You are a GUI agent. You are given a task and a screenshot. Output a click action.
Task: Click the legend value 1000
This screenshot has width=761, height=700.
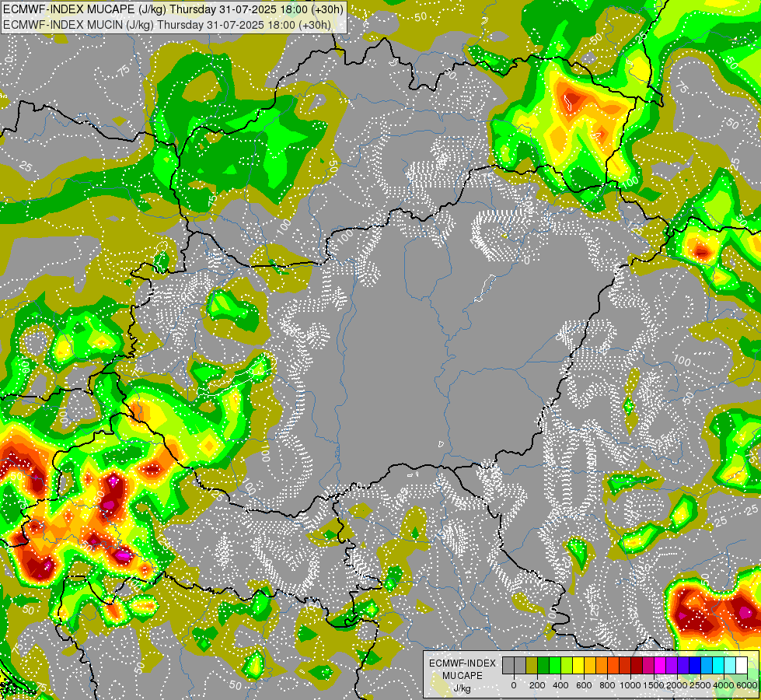coord(630,685)
